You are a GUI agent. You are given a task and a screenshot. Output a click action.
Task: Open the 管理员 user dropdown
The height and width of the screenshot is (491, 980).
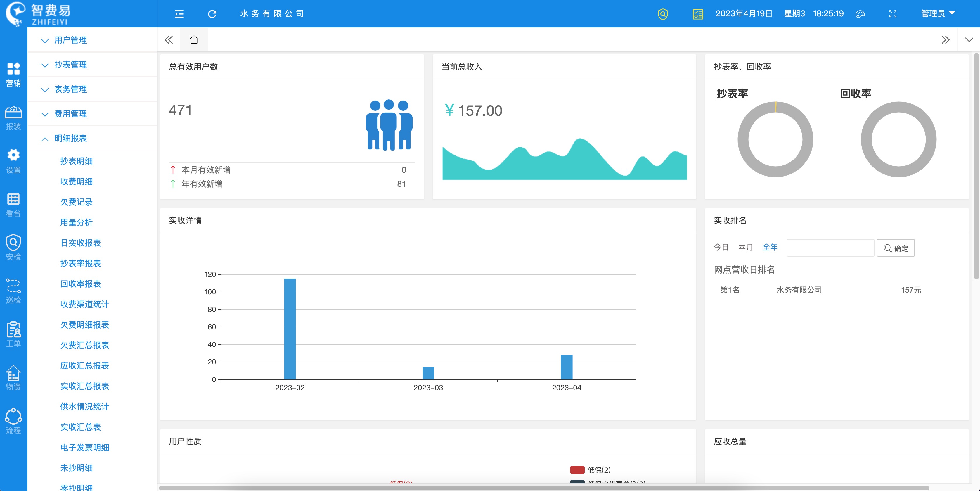(x=938, y=14)
